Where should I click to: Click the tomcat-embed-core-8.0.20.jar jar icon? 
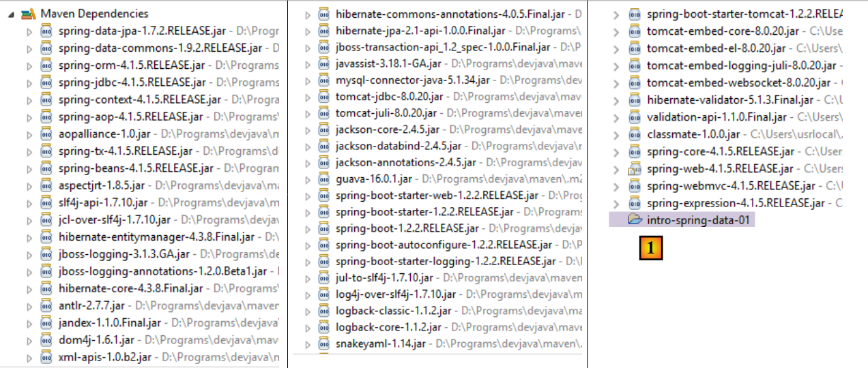[x=635, y=31]
